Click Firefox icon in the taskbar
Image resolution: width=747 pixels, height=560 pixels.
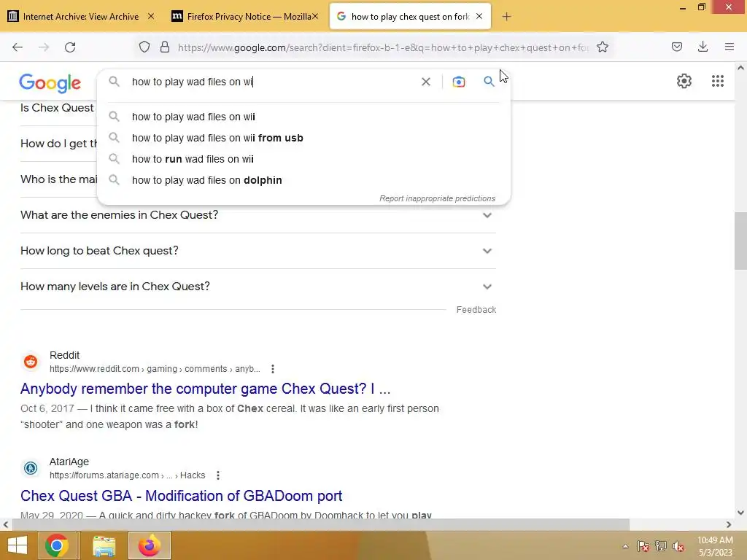click(x=150, y=545)
